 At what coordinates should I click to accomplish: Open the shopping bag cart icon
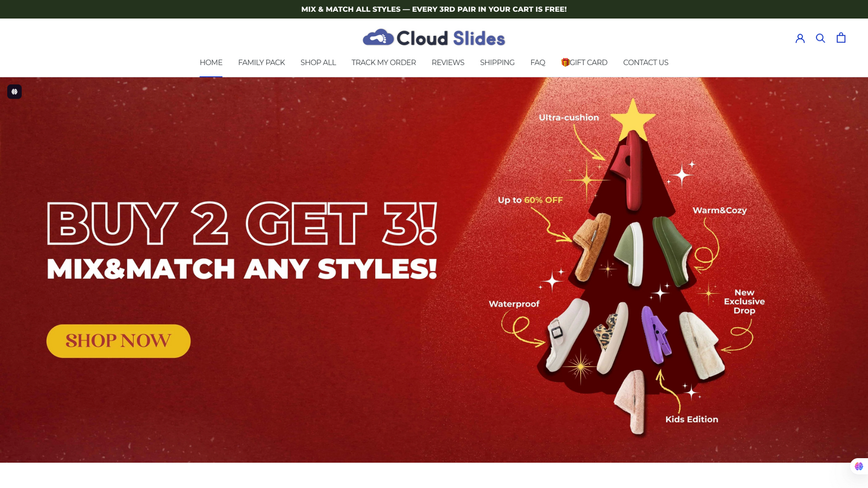pos(841,37)
